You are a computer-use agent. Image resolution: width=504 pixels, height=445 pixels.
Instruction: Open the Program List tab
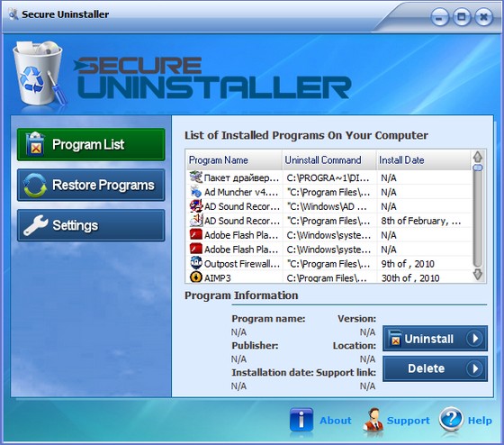point(91,144)
